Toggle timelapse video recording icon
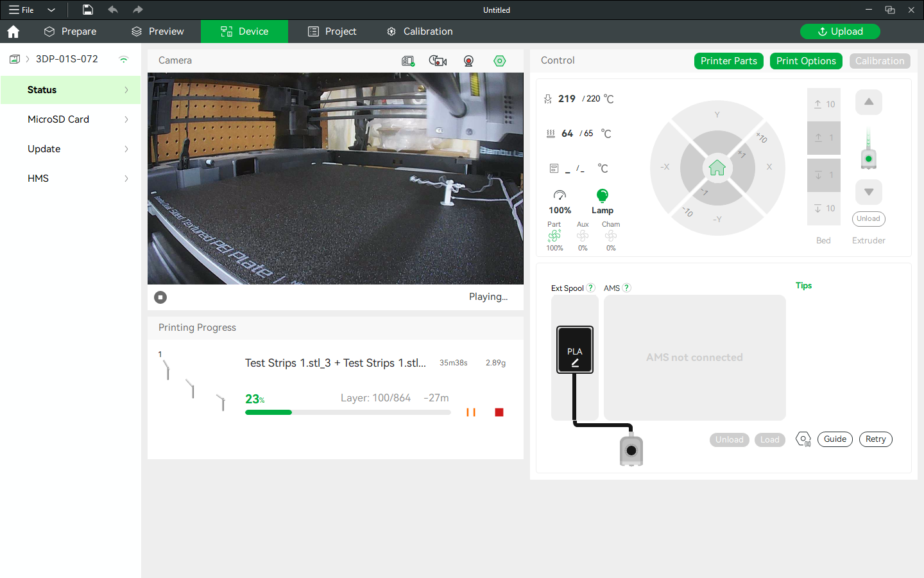 (438, 61)
